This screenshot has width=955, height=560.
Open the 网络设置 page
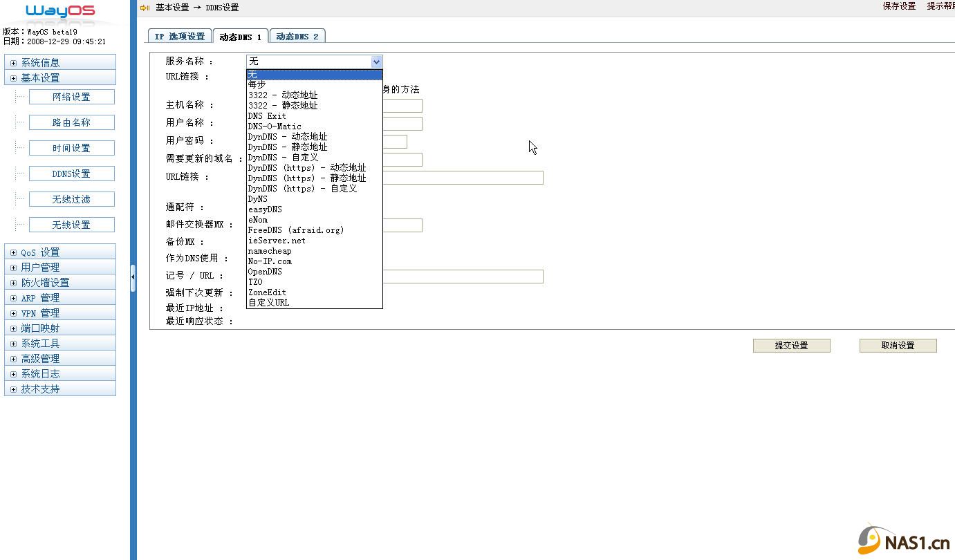(72, 97)
